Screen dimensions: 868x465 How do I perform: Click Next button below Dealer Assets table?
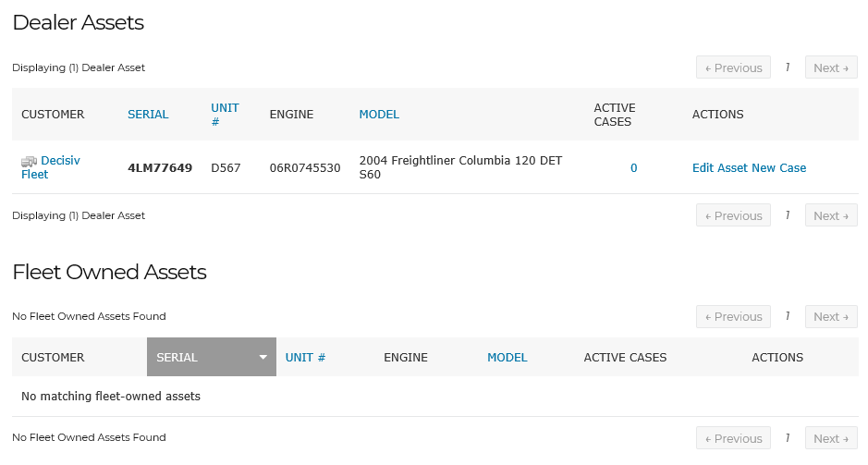(831, 215)
